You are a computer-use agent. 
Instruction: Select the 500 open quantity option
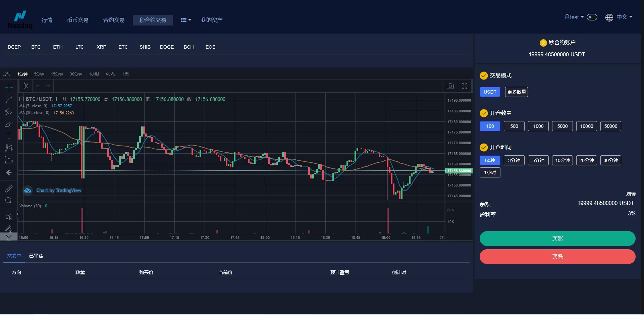[x=514, y=126]
